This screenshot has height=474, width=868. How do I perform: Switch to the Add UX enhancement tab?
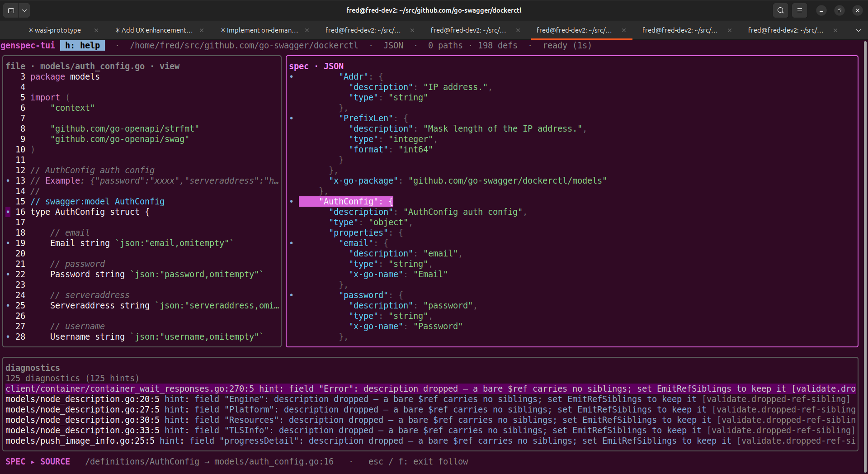point(154,30)
